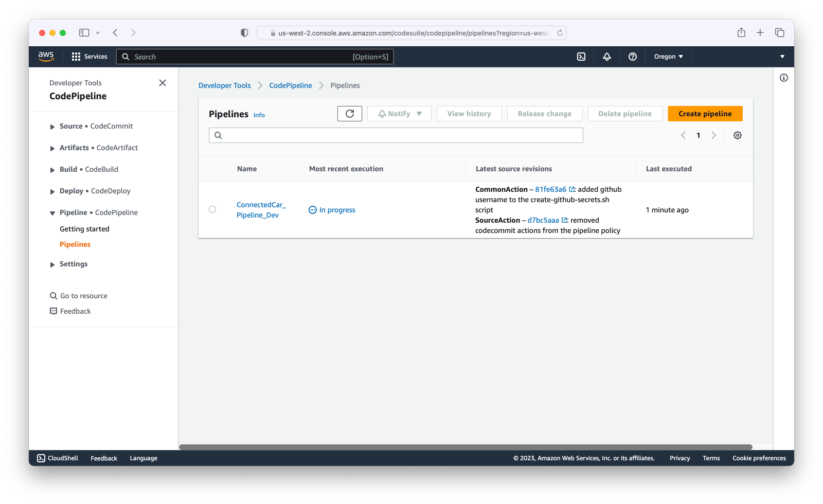Click the CloudShell icon in footer

point(41,458)
